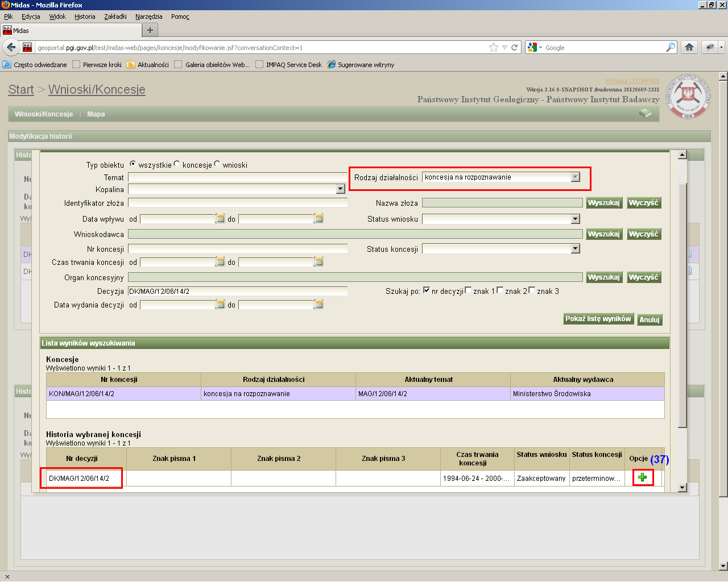Click the site identity icon in address bar

tap(27, 48)
